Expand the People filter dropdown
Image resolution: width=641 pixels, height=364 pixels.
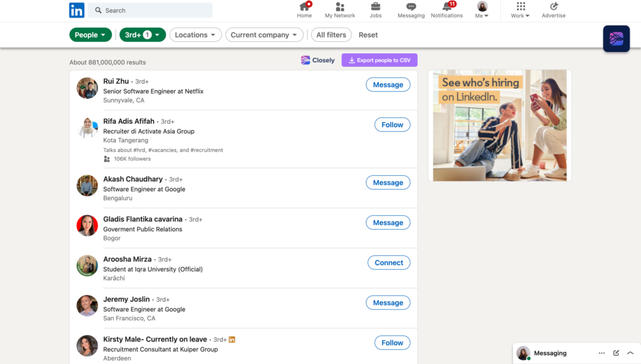[91, 35]
